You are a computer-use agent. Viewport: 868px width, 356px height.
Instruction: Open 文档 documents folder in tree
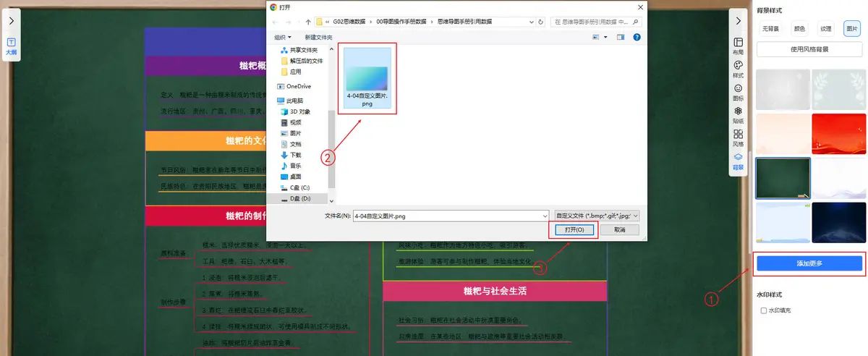point(291,144)
